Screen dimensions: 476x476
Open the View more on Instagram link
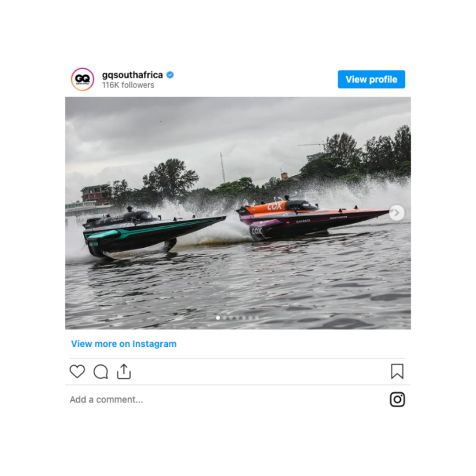(124, 344)
